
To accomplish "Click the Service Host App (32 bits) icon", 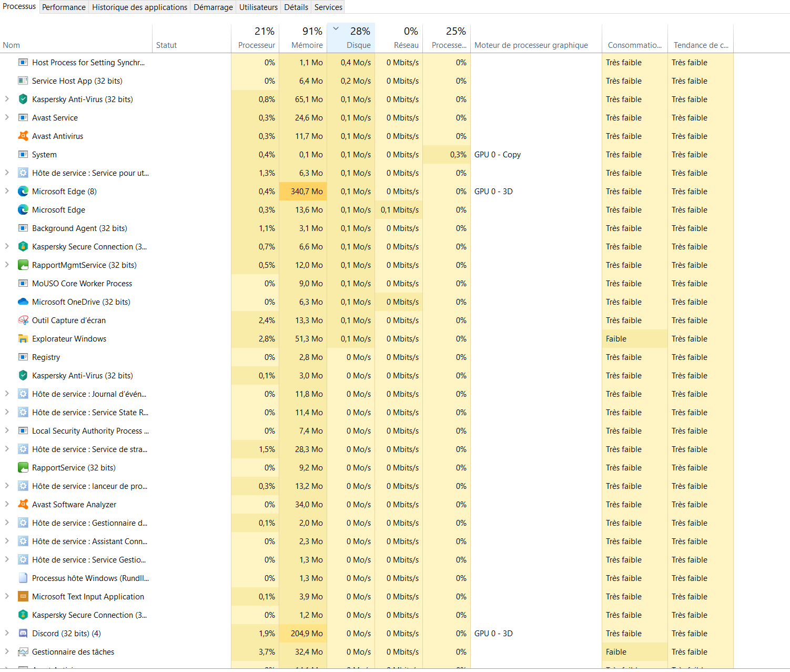I will 23,81.
